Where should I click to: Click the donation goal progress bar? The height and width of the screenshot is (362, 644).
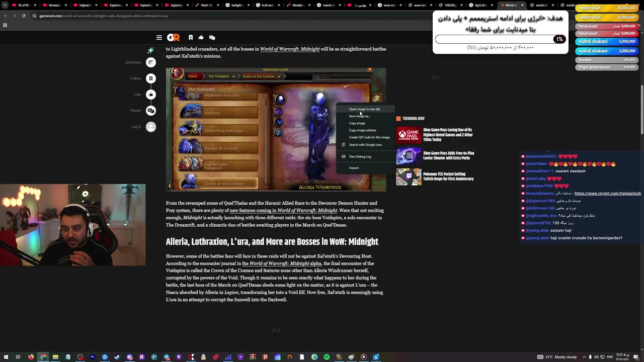pos(501,39)
